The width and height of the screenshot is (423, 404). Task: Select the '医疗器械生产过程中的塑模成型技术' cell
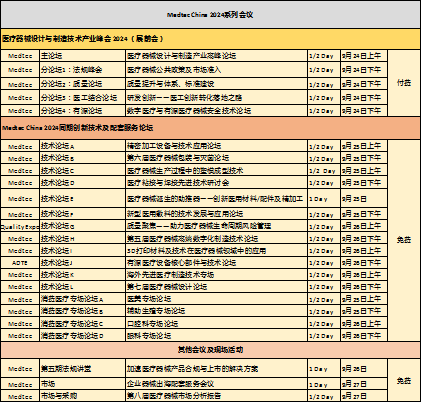[216, 171]
